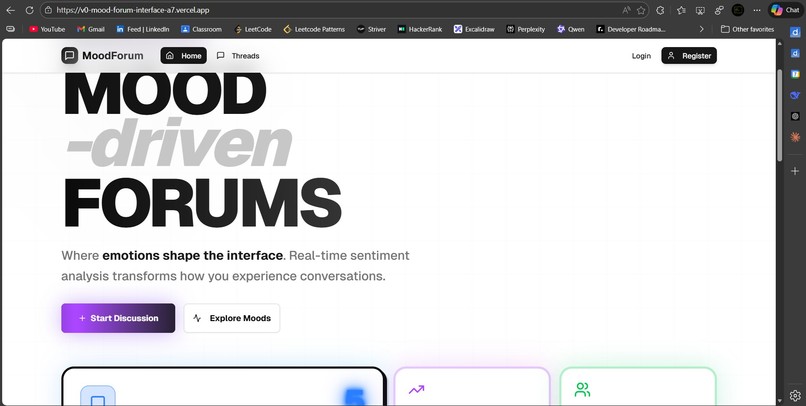The width and height of the screenshot is (806, 406).
Task: Click the tab actions icon left of the YouTube bookmark
Action: [x=10, y=29]
